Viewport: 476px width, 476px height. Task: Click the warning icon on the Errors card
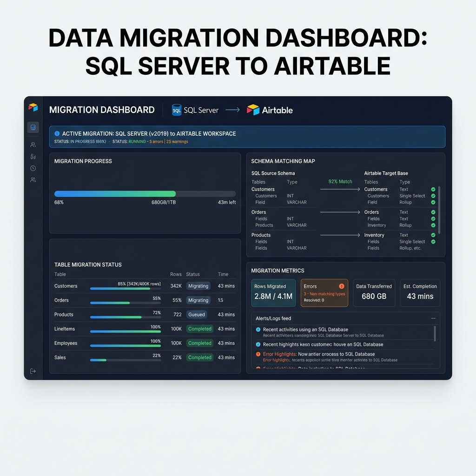(x=342, y=286)
